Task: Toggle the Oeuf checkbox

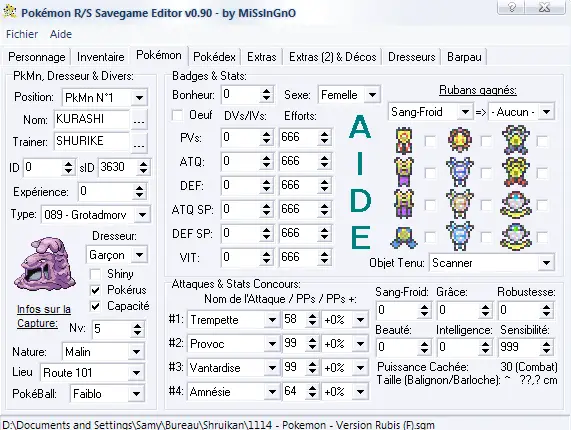Action: 177,115
